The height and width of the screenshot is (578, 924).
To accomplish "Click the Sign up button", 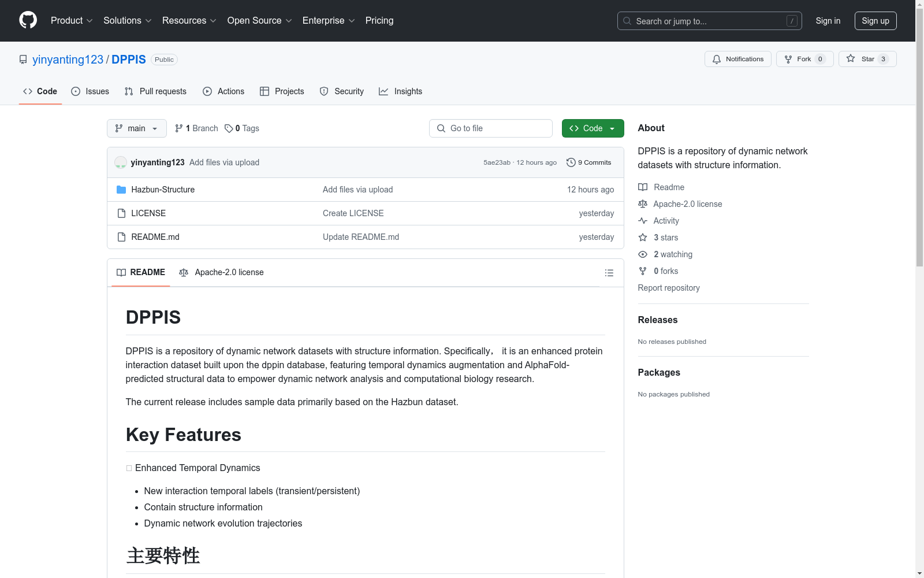I will pyautogui.click(x=875, y=21).
